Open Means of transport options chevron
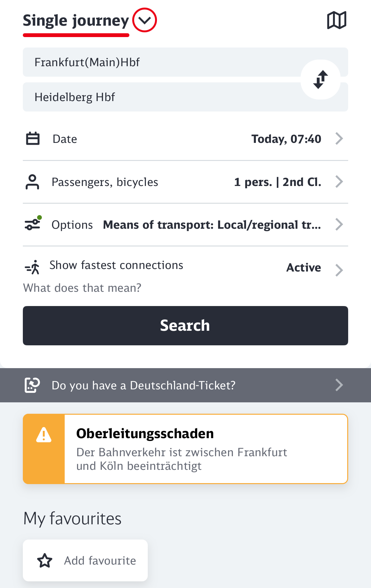The image size is (371, 588). click(339, 224)
